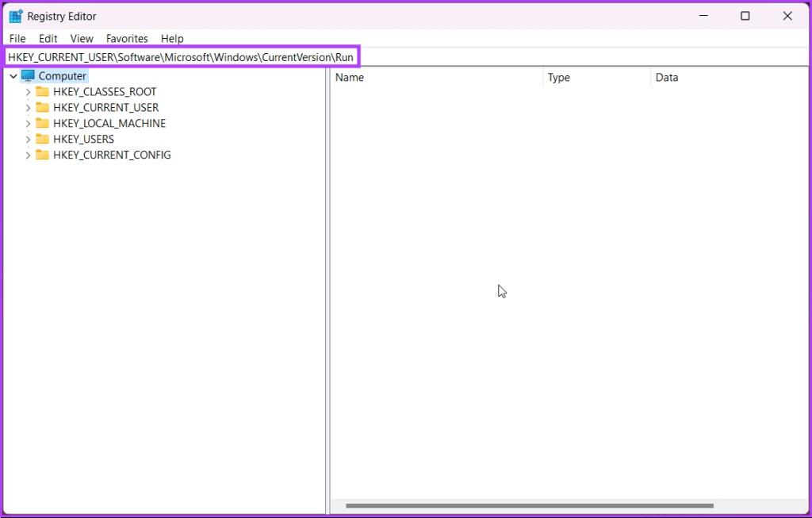Open the View menu
Image resolution: width=812 pixels, height=518 pixels.
[x=82, y=38]
